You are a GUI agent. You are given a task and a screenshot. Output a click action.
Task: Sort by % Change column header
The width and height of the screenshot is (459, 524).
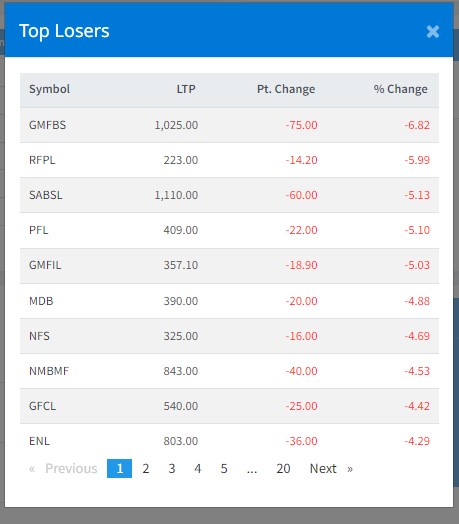click(x=400, y=89)
